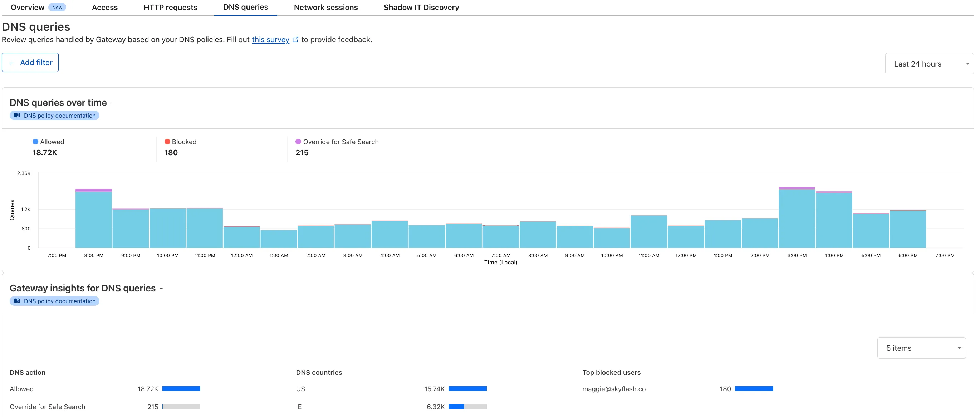
Task: Click the book icon under Gateway insights heading
Action: point(17,301)
